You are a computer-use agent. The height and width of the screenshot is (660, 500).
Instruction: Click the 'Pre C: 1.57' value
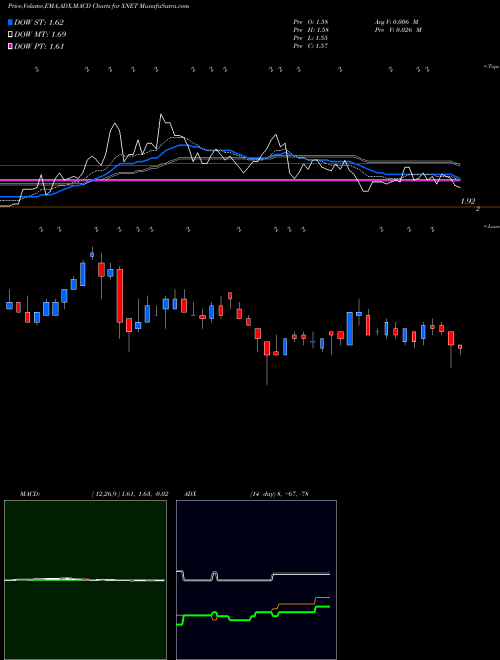tap(311, 46)
